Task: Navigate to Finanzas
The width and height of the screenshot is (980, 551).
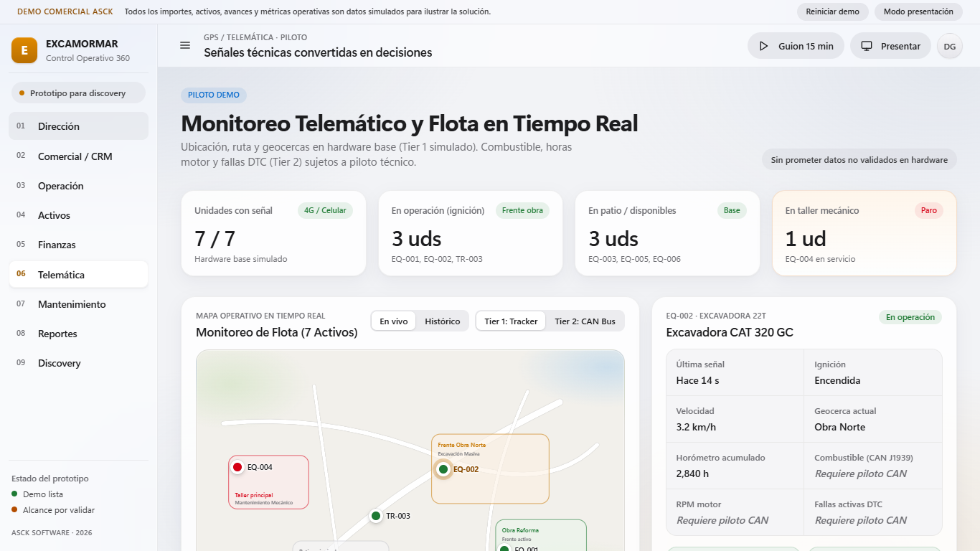Action: pyautogui.click(x=79, y=245)
